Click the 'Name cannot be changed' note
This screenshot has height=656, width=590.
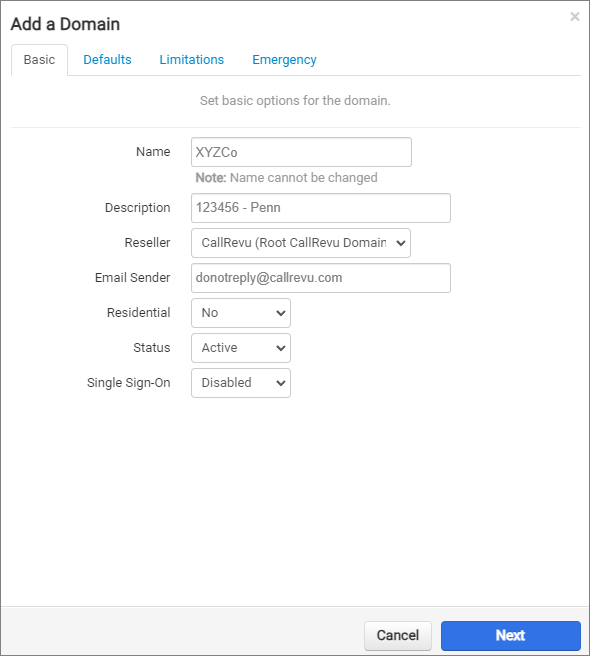point(287,178)
